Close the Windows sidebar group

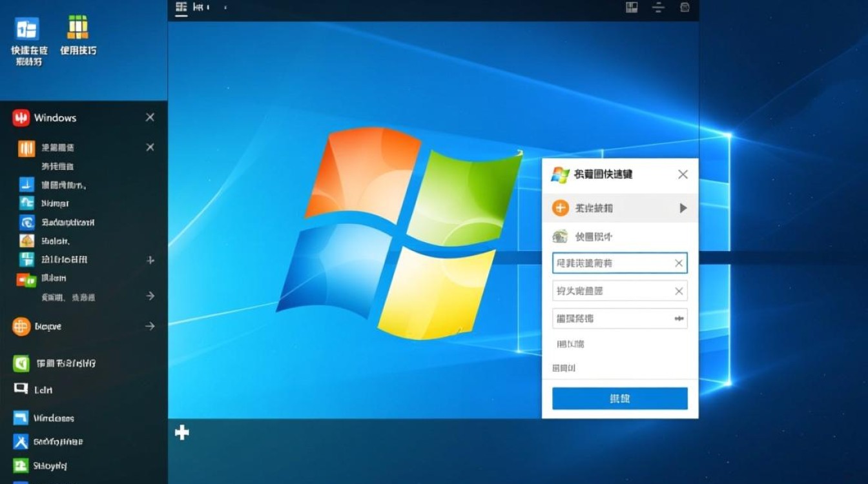(150, 117)
